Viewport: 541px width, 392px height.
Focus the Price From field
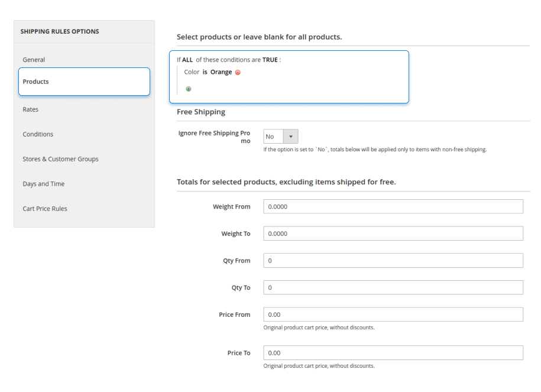tap(393, 315)
